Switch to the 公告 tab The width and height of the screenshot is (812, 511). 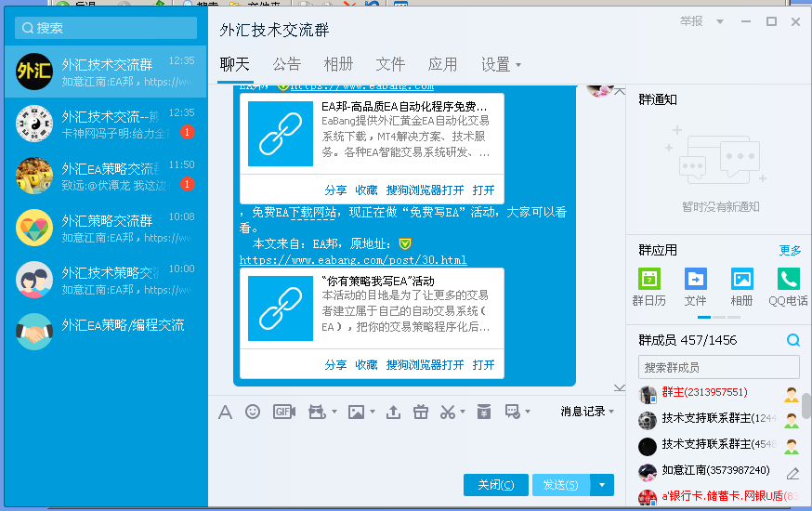coord(287,65)
